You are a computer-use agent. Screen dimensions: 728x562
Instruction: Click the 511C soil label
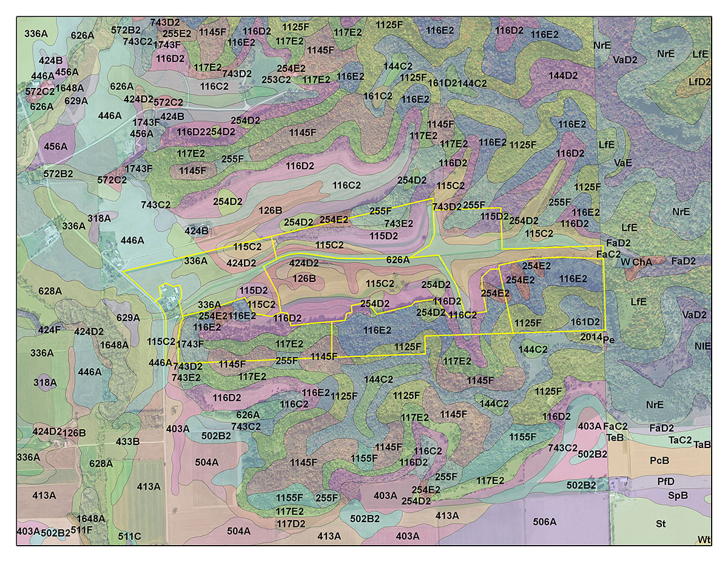coord(129,537)
